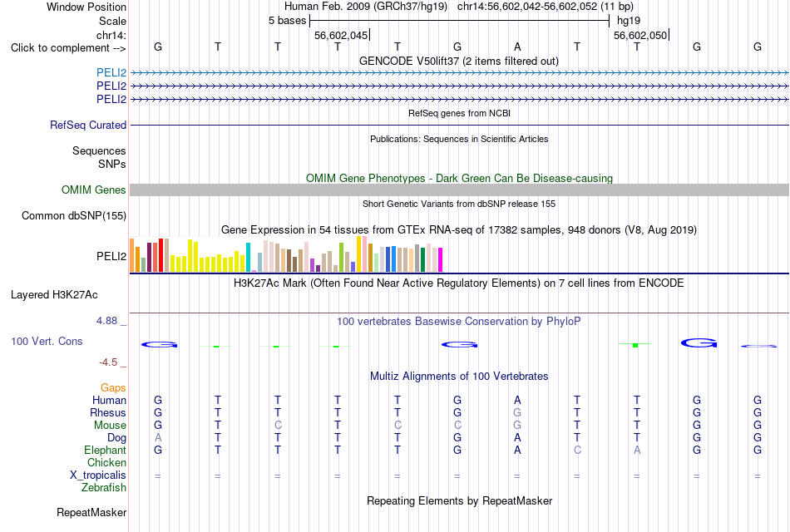Click the Sequences label under Publications

99,150
